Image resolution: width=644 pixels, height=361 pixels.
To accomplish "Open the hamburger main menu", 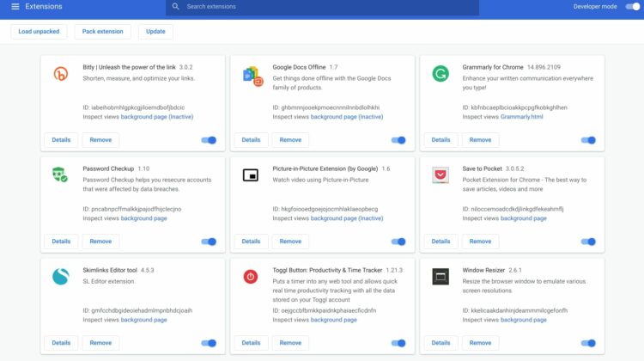I will click(x=15, y=7).
